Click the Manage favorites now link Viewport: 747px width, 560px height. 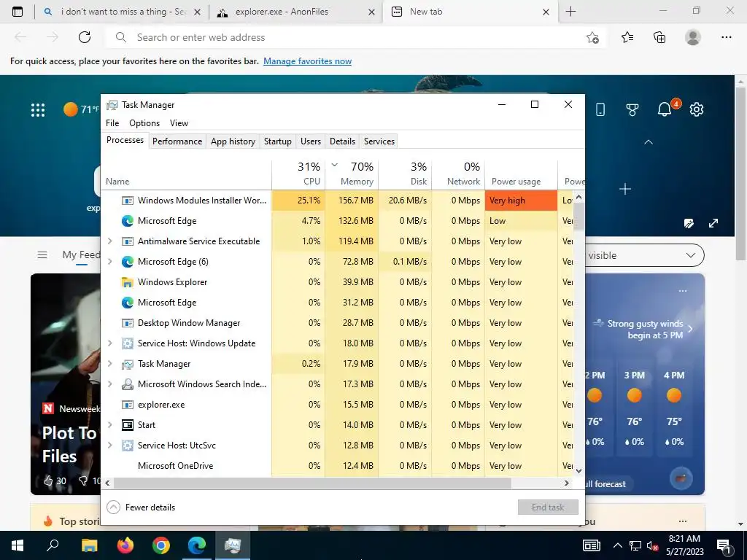click(x=307, y=61)
